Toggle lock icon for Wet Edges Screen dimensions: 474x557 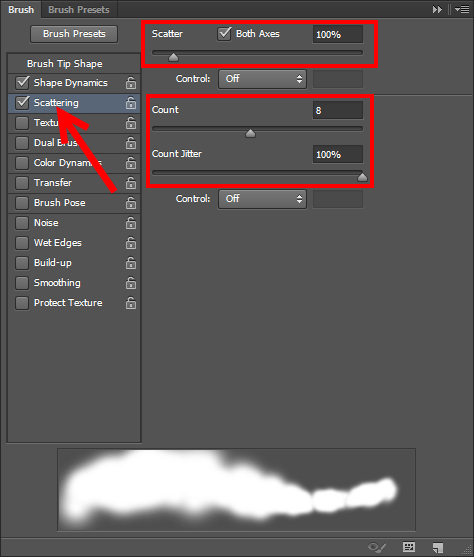click(131, 243)
